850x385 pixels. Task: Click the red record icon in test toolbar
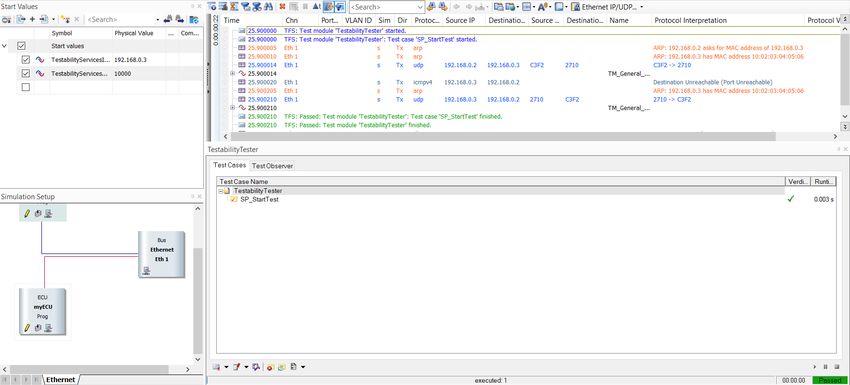click(269, 367)
